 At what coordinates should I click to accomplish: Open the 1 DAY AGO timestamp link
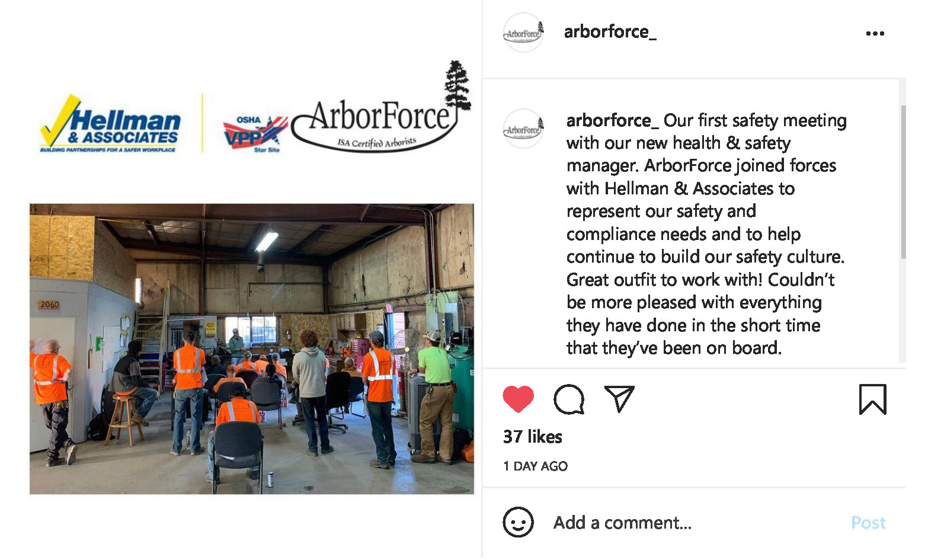coord(535,466)
